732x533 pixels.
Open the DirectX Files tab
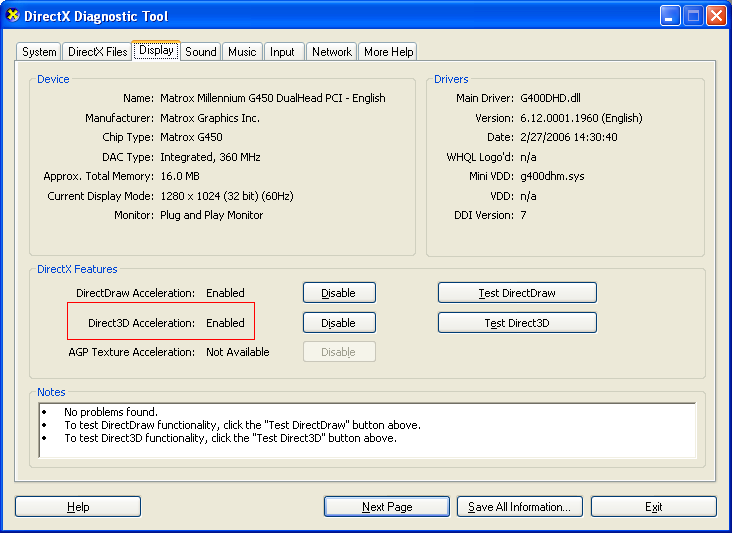pos(97,52)
